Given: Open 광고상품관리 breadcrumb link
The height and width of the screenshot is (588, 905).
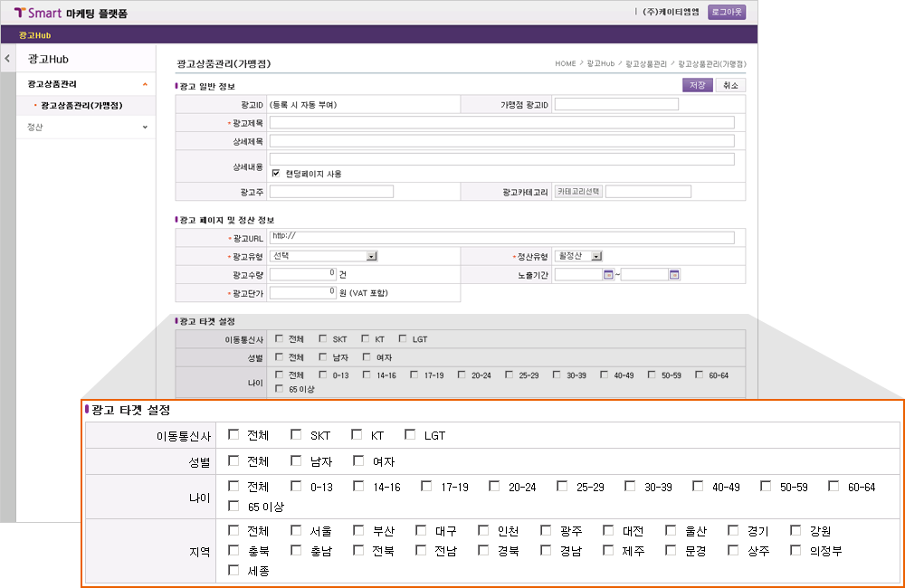Looking at the screenshot, I should 646,63.
